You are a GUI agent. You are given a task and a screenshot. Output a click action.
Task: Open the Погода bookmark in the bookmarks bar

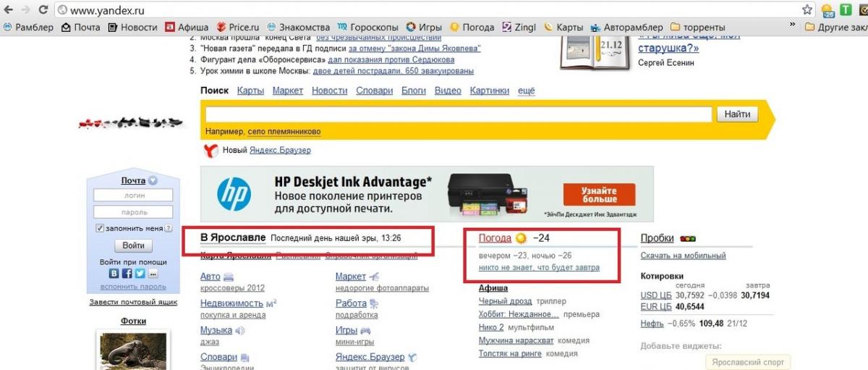pyautogui.click(x=473, y=27)
